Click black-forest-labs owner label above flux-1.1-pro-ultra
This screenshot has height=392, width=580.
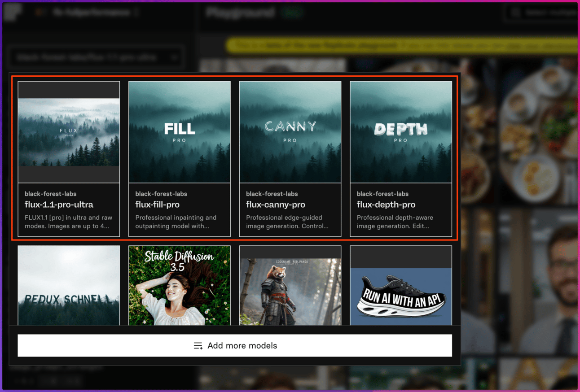click(51, 194)
